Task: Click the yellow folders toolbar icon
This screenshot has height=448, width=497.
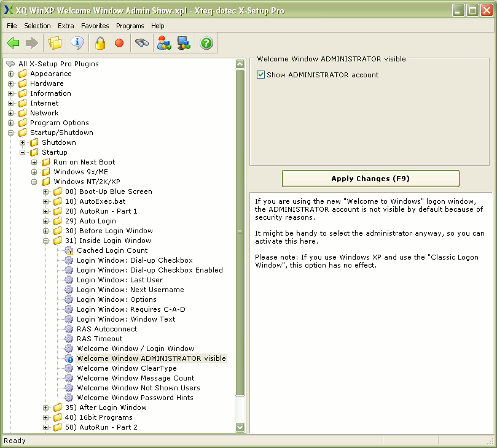Action: click(55, 43)
